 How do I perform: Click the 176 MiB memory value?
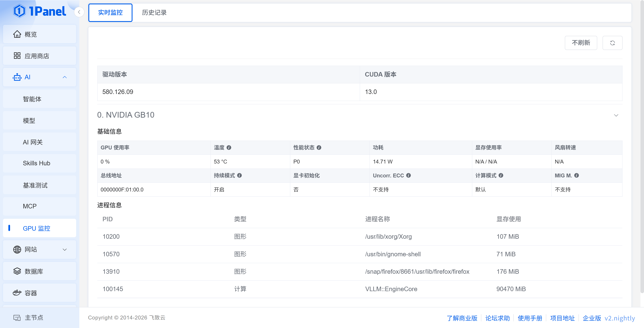tap(508, 272)
